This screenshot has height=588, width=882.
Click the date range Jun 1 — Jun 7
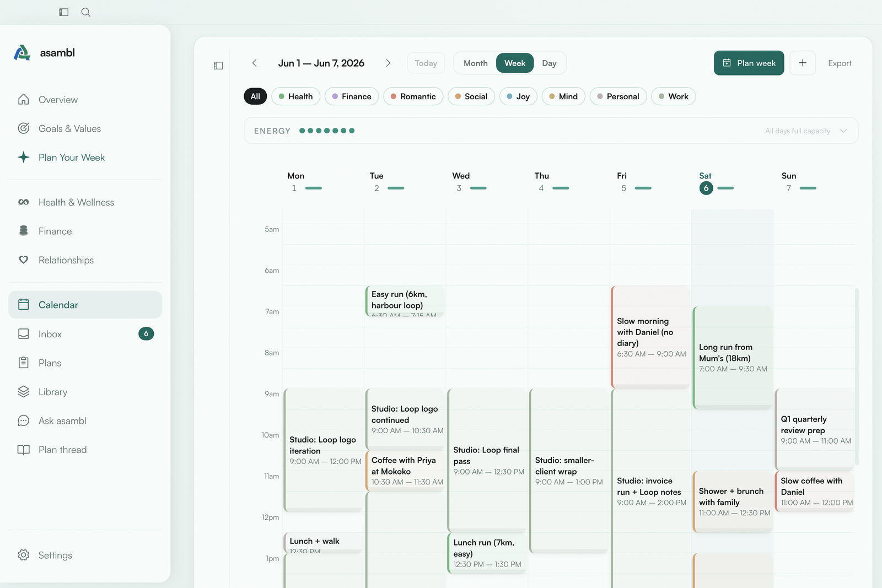point(321,63)
